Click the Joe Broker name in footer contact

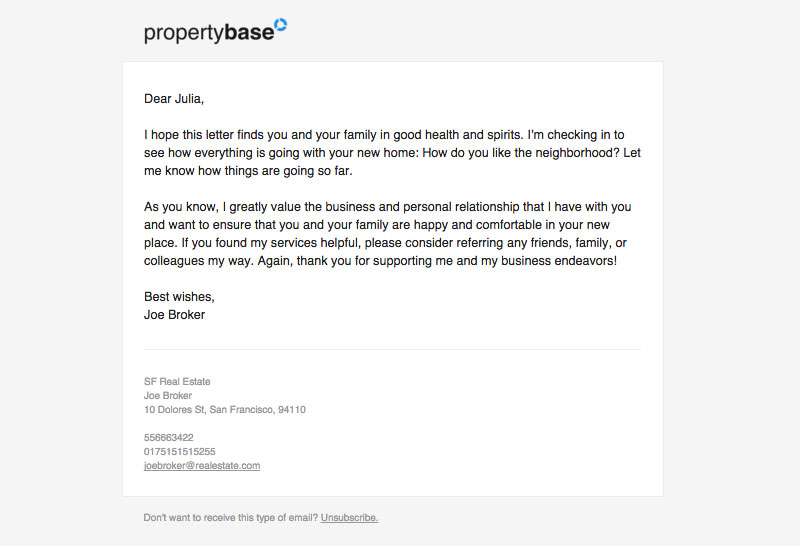(x=168, y=395)
